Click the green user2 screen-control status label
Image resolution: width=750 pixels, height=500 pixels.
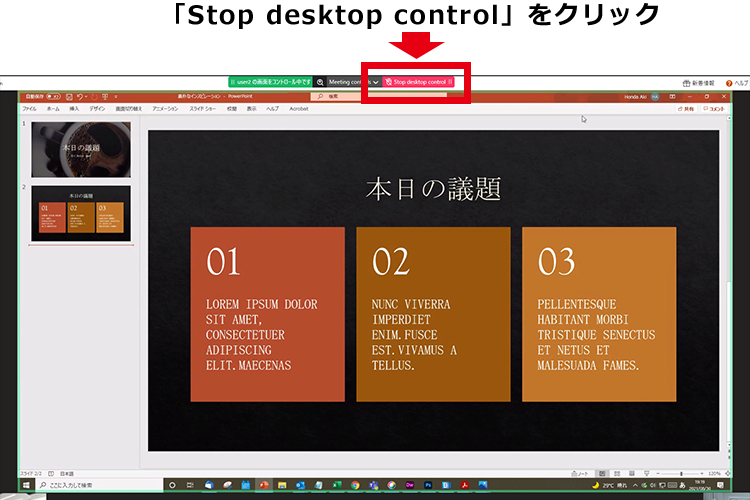click(270, 82)
